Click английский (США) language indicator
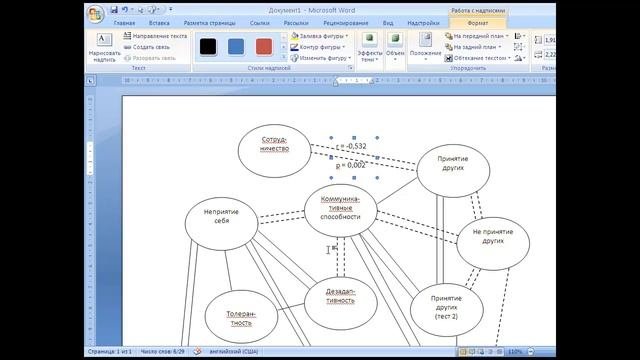The width and height of the screenshot is (640, 360). [234, 351]
